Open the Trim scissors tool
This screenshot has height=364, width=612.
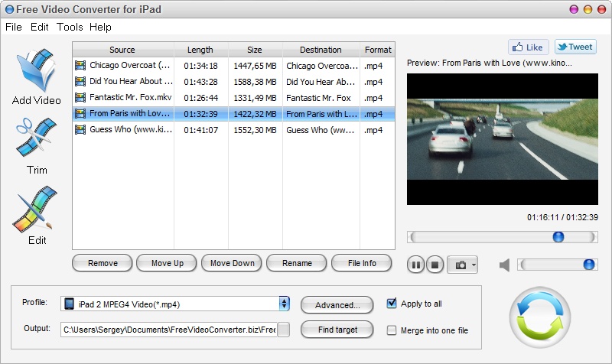[36, 138]
